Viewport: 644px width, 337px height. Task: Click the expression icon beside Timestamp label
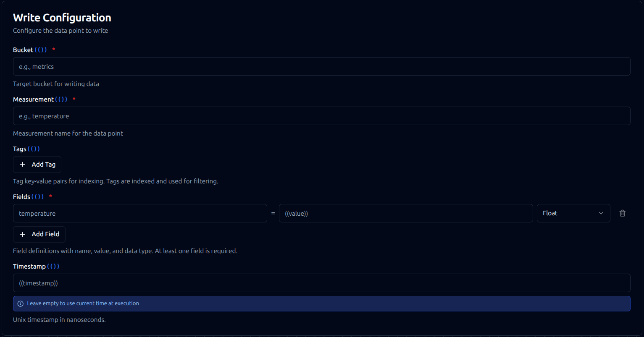coord(53,266)
